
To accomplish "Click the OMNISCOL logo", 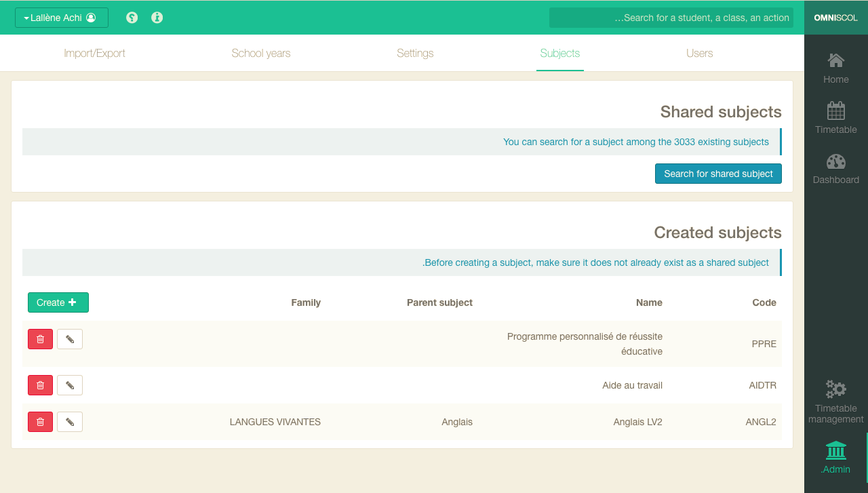I will click(x=835, y=18).
